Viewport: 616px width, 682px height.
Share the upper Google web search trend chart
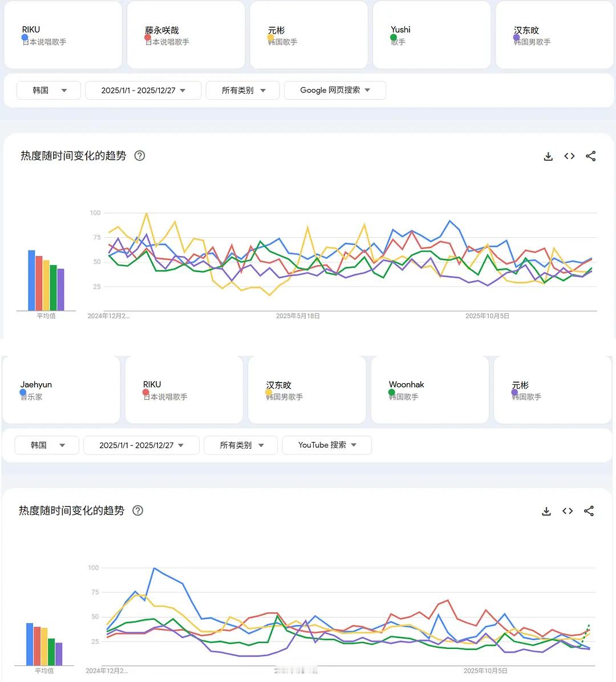point(590,156)
